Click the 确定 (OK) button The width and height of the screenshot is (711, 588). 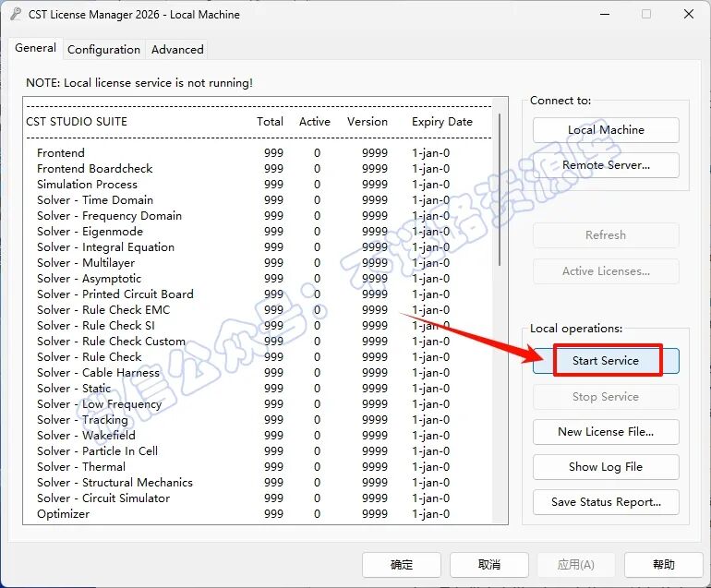click(x=402, y=564)
